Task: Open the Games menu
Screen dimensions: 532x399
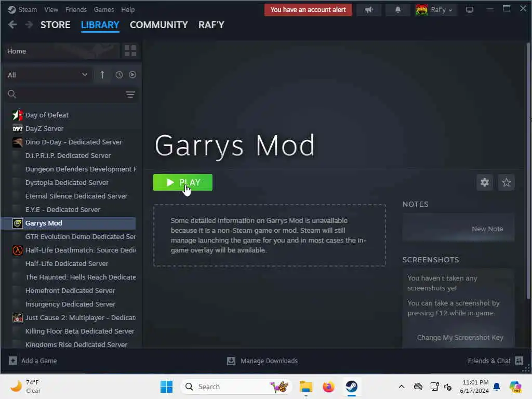Action: tap(104, 9)
